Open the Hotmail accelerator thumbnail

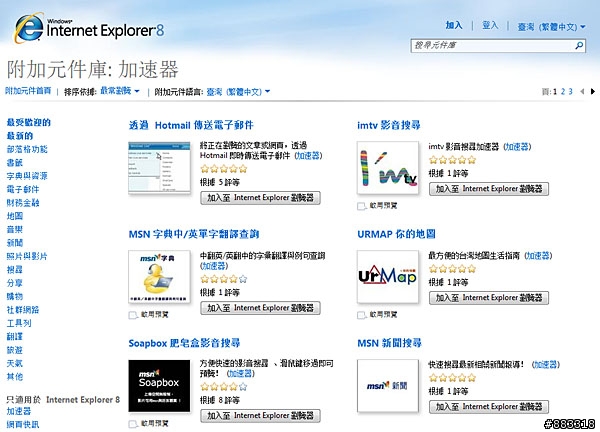(159, 167)
